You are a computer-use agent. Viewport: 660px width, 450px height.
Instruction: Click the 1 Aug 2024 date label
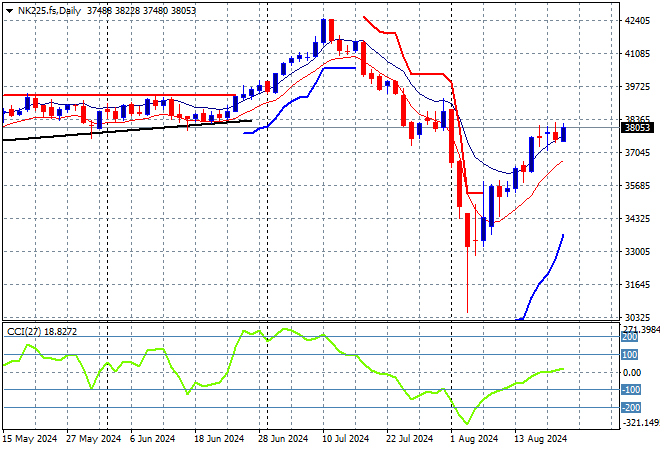click(474, 438)
